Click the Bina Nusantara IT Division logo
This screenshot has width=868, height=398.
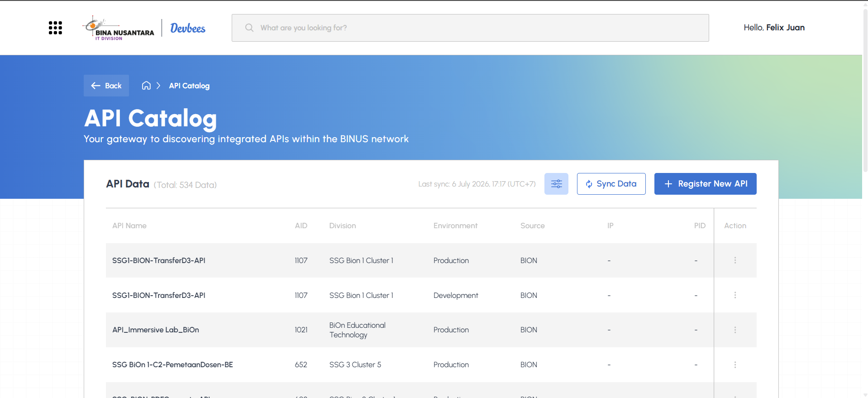click(119, 28)
